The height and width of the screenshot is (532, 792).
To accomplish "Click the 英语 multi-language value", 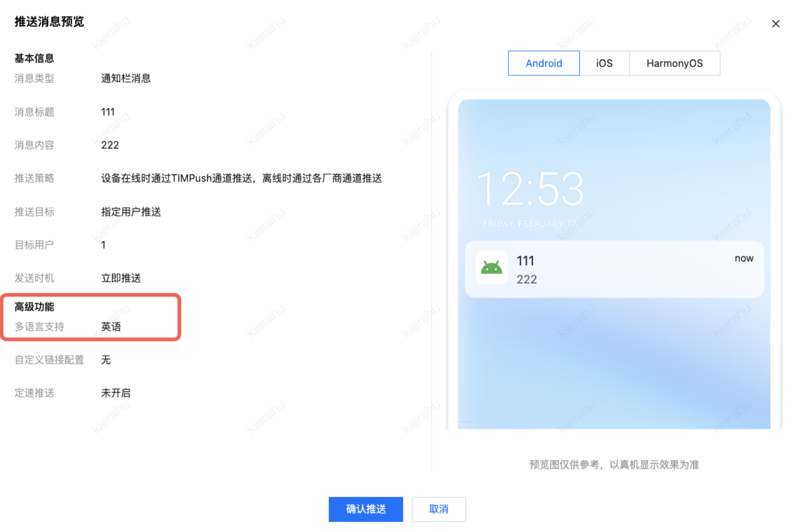I will 111,327.
